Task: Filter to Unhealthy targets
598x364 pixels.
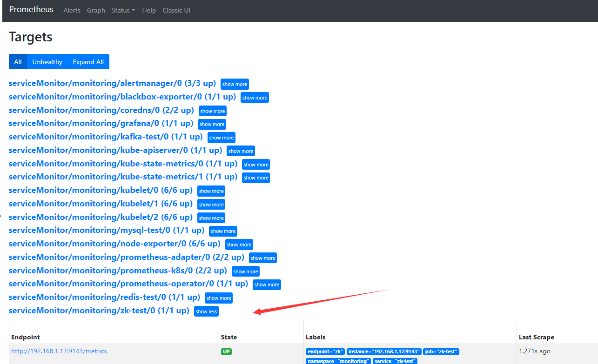Action: click(x=47, y=62)
